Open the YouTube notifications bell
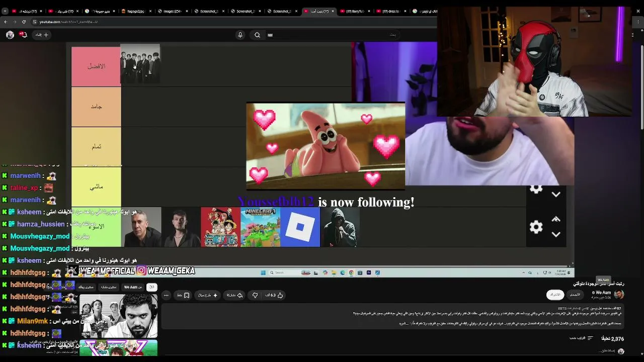 [23, 35]
